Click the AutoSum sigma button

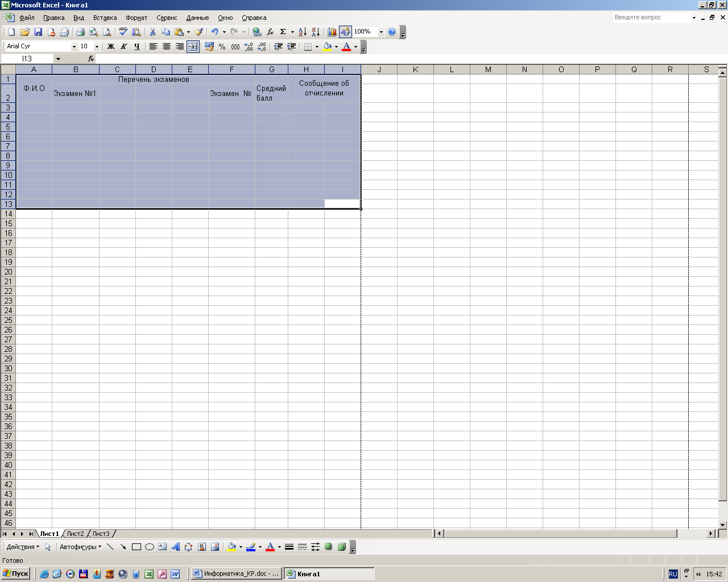283,32
